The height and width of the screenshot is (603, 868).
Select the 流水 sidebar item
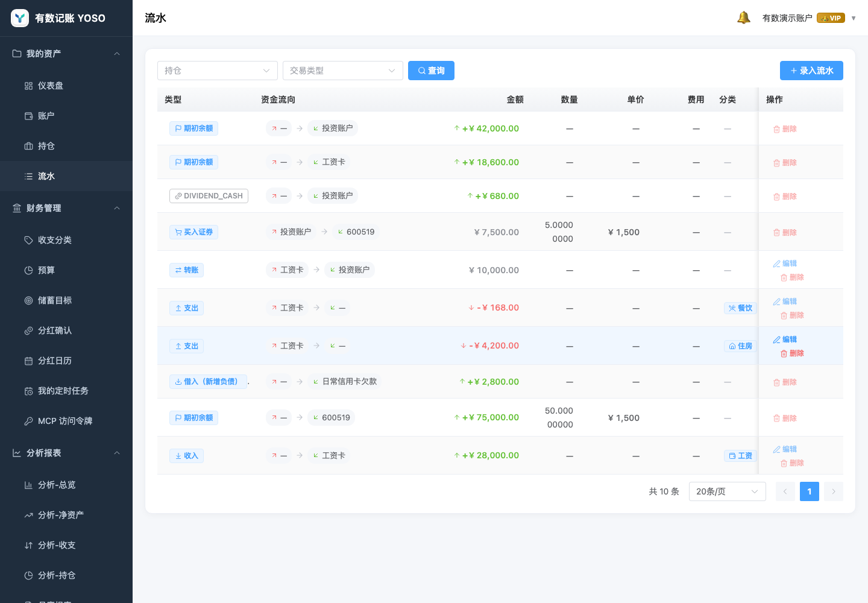coord(66,176)
